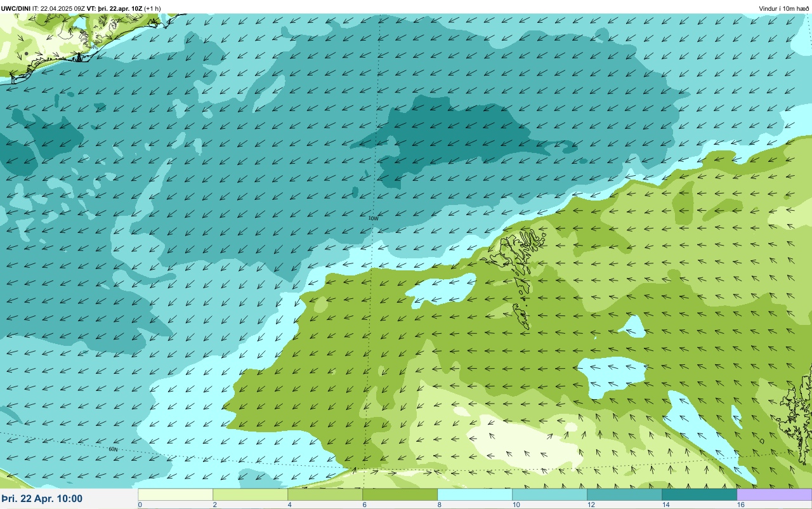Click the legend value '4'
The width and height of the screenshot is (812, 509).
(x=289, y=505)
